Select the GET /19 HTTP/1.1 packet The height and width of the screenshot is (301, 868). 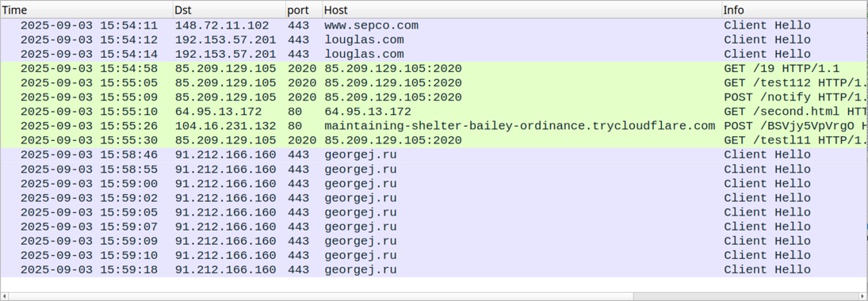(434, 69)
